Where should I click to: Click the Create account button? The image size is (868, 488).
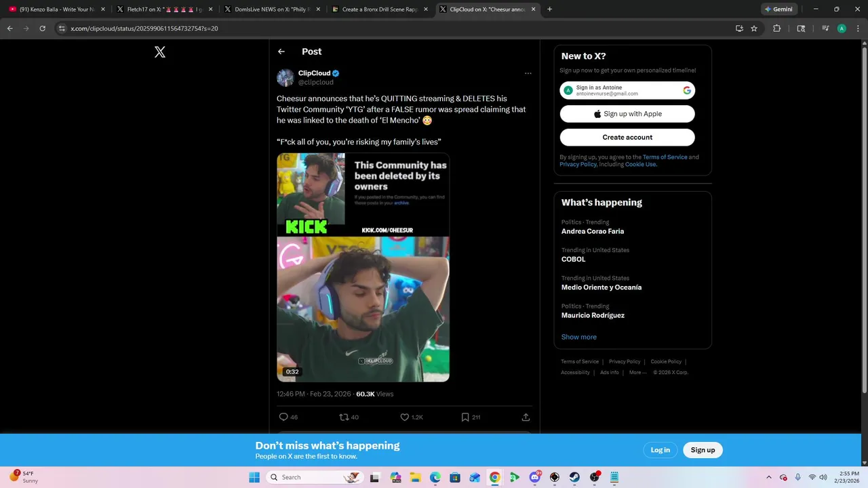click(627, 137)
